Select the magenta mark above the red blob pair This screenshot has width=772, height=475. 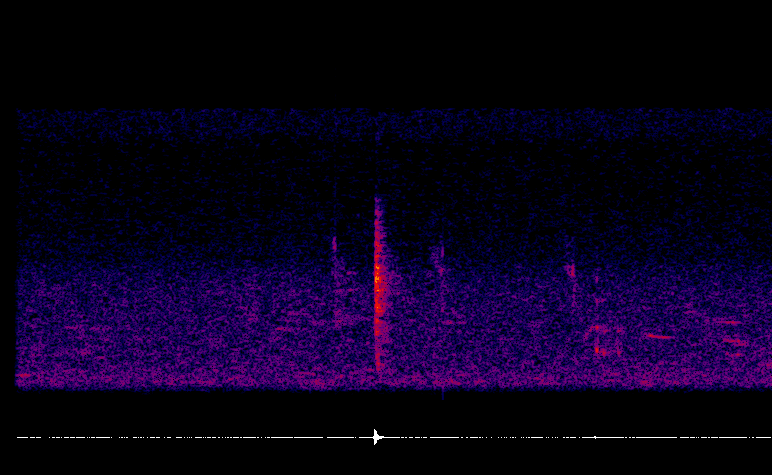click(x=572, y=270)
